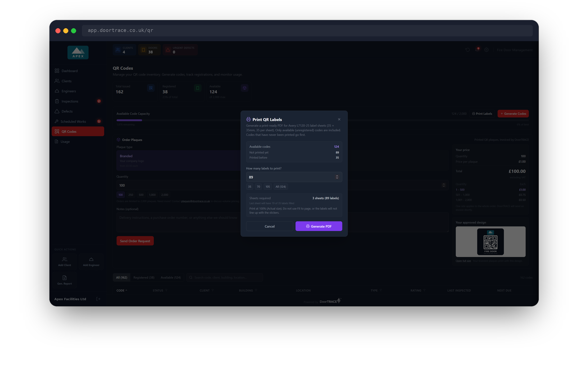
Task: Click the Generate Codes button
Action: coord(513,114)
